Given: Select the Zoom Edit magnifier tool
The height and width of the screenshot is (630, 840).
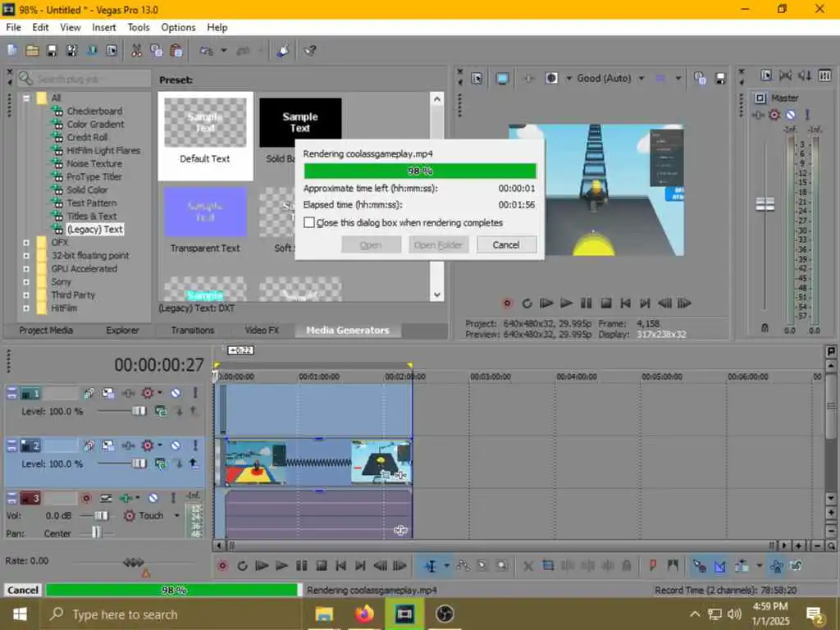Looking at the screenshot, I should click(x=502, y=566).
